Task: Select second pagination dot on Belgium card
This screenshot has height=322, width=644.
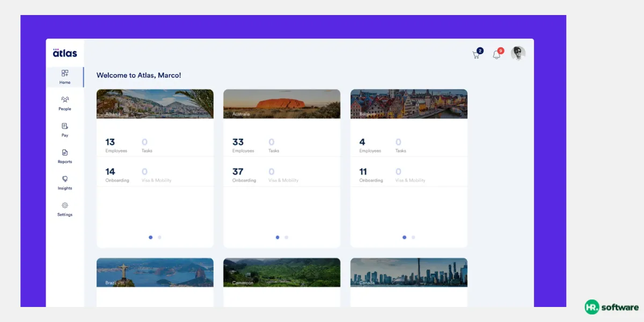Action: pyautogui.click(x=413, y=237)
